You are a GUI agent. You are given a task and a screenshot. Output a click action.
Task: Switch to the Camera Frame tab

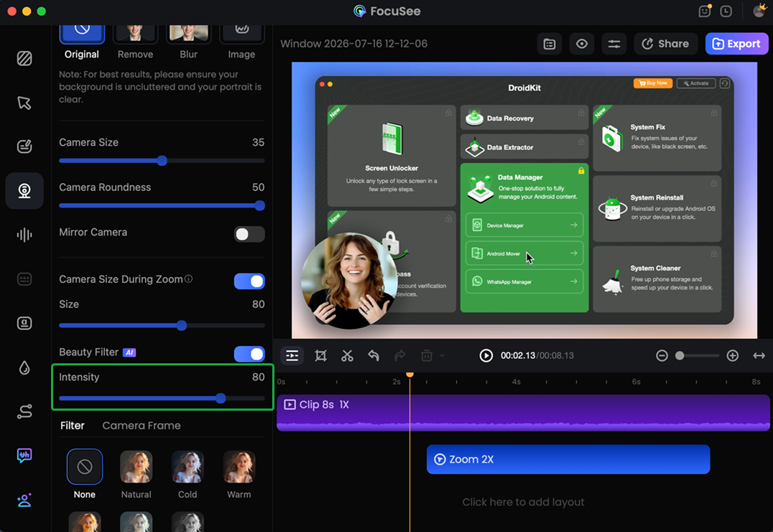pos(142,426)
